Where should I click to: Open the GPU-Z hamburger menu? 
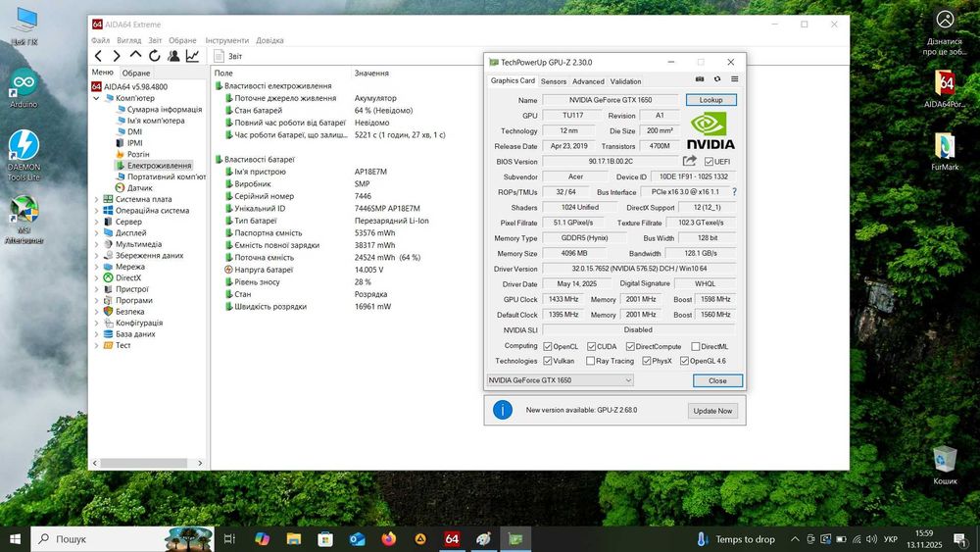coord(735,79)
